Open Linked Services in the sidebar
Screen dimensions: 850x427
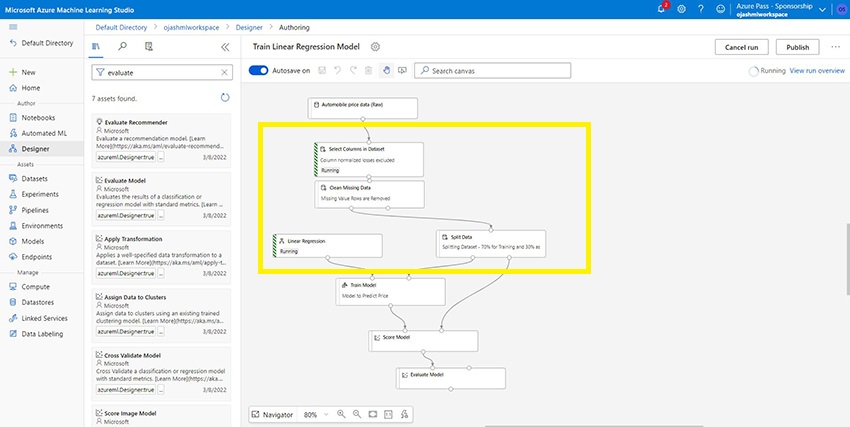coord(38,318)
